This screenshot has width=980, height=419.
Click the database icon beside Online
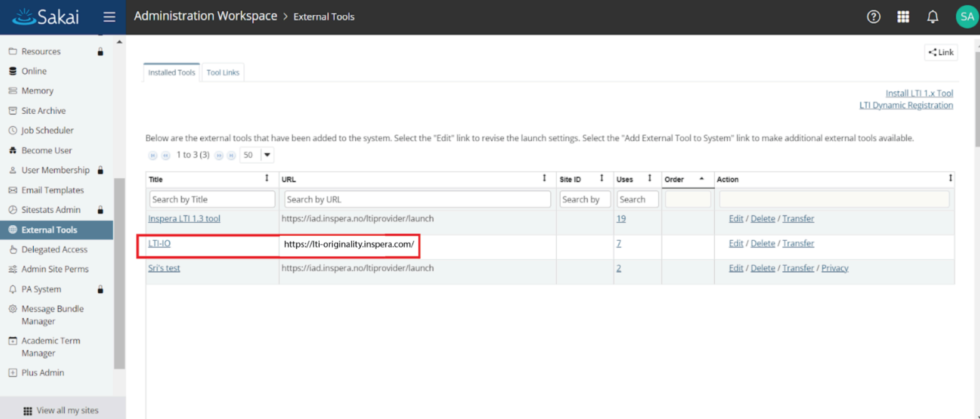coord(13,71)
